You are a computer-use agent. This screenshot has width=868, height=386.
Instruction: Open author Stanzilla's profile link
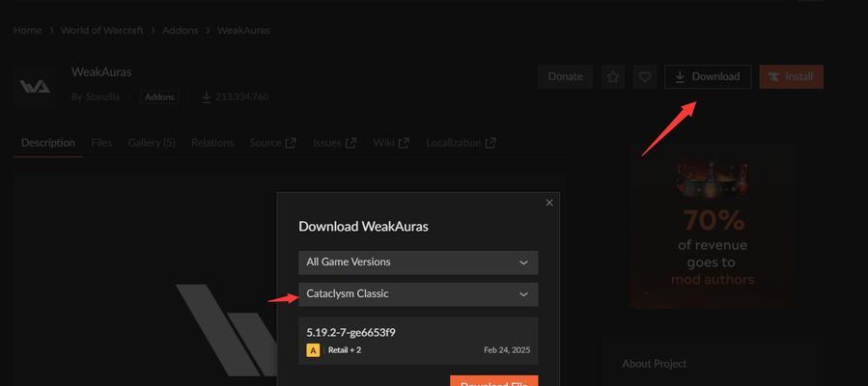pos(102,96)
